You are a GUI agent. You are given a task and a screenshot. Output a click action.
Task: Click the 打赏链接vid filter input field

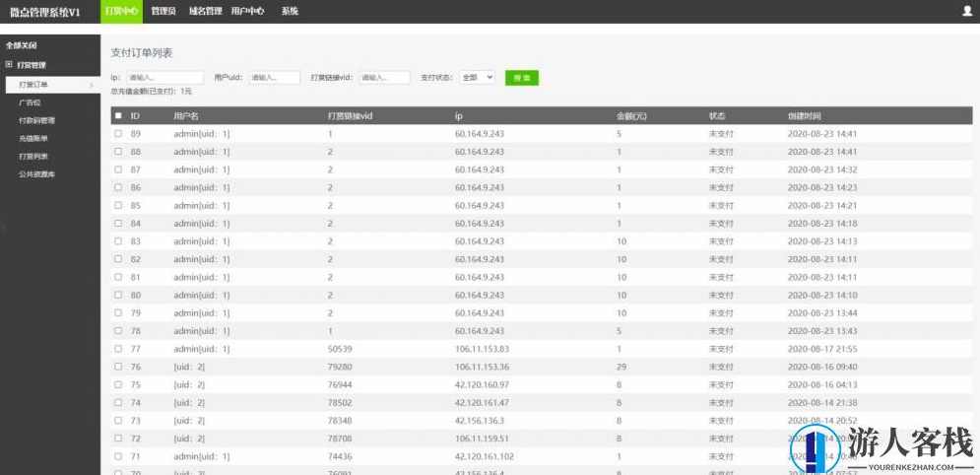click(x=384, y=77)
